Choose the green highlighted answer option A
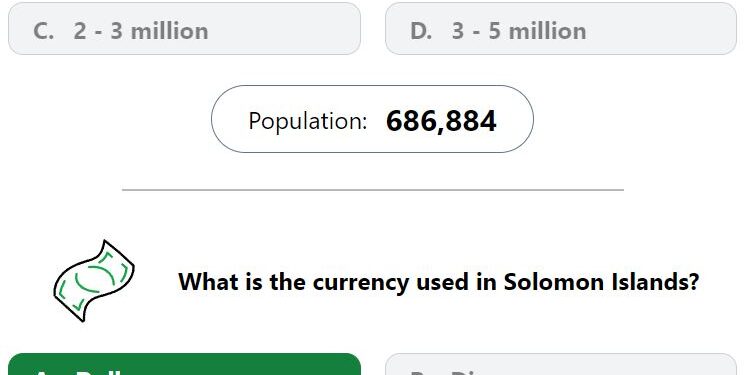The height and width of the screenshot is (375, 744). [x=185, y=364]
